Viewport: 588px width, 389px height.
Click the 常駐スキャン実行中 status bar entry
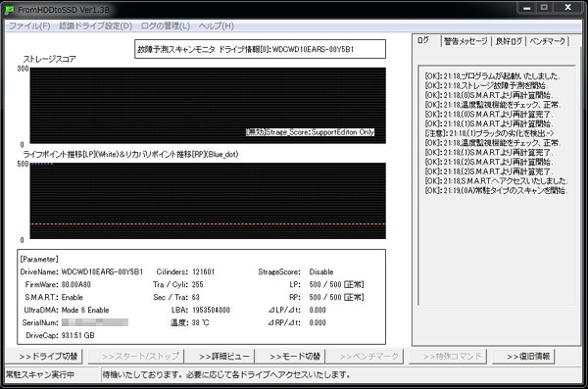pyautogui.click(x=40, y=374)
